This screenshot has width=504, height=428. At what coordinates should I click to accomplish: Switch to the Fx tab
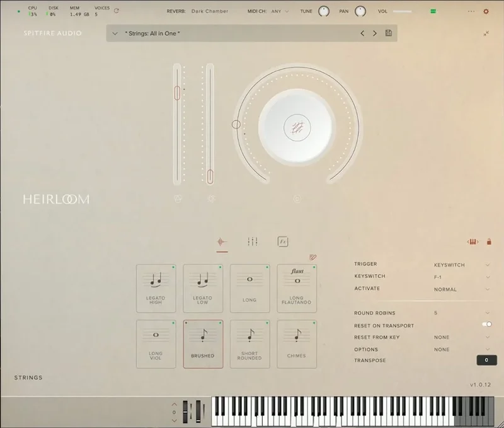[x=283, y=242]
